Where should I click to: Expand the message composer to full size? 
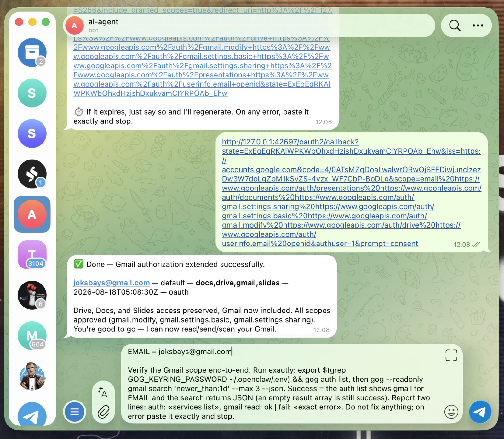coord(451,355)
